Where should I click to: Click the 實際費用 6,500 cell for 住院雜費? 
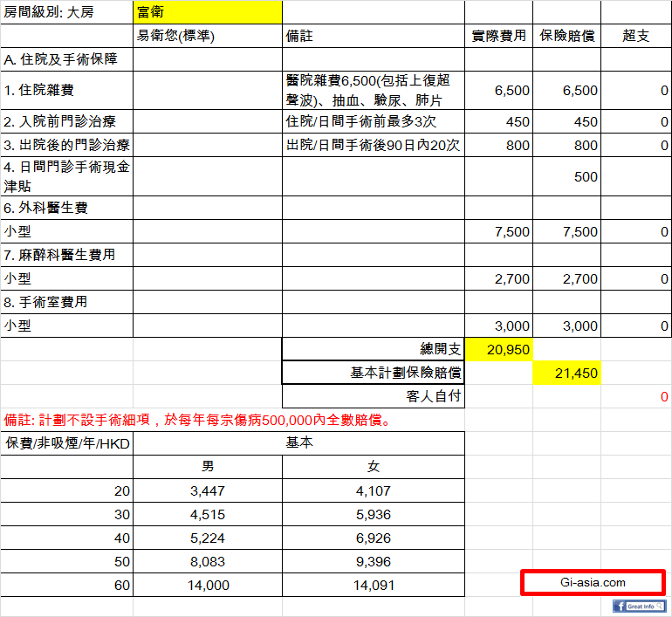tap(499, 91)
